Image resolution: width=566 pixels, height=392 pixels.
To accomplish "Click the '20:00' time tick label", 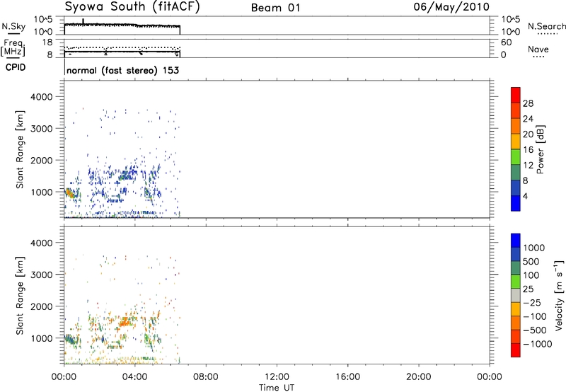I will tap(419, 377).
